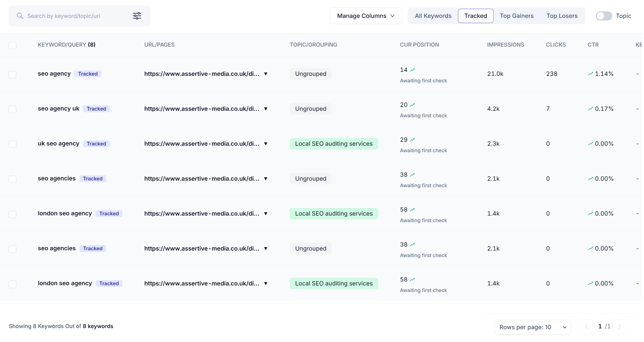The width and height of the screenshot is (644, 342).
Task: Open the Manage Columns dropdown
Action: (366, 16)
